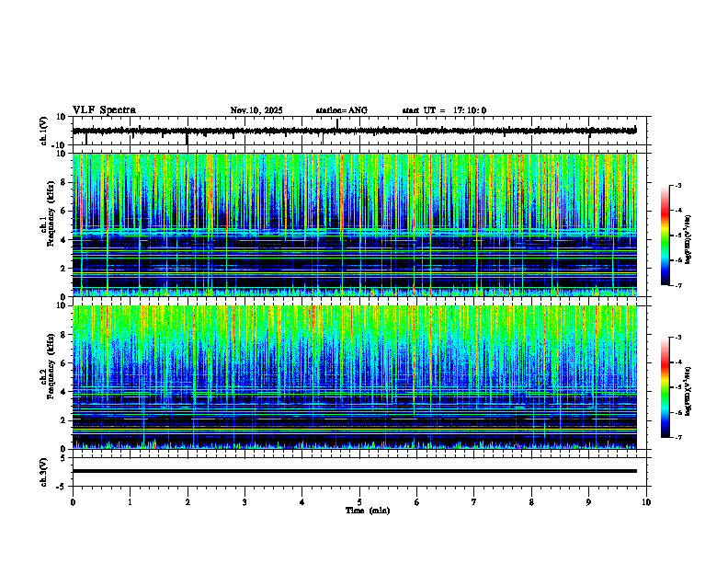Click the ch.2 spectrogram color scale bar

coord(665,387)
